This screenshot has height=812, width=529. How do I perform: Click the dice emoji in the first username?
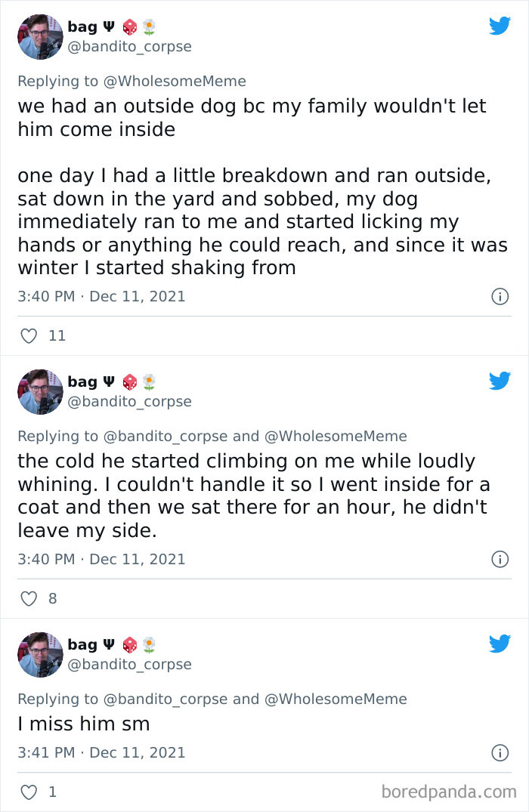coord(129,25)
